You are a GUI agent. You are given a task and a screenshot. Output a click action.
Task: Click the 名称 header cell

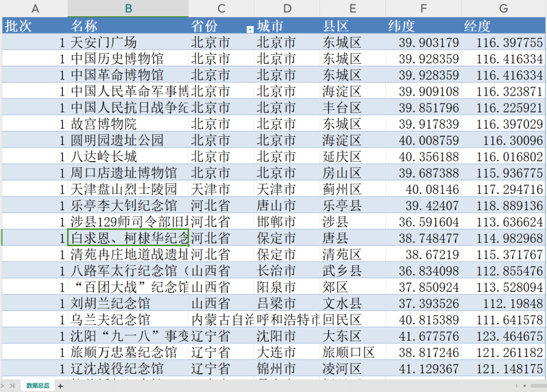[x=128, y=26]
